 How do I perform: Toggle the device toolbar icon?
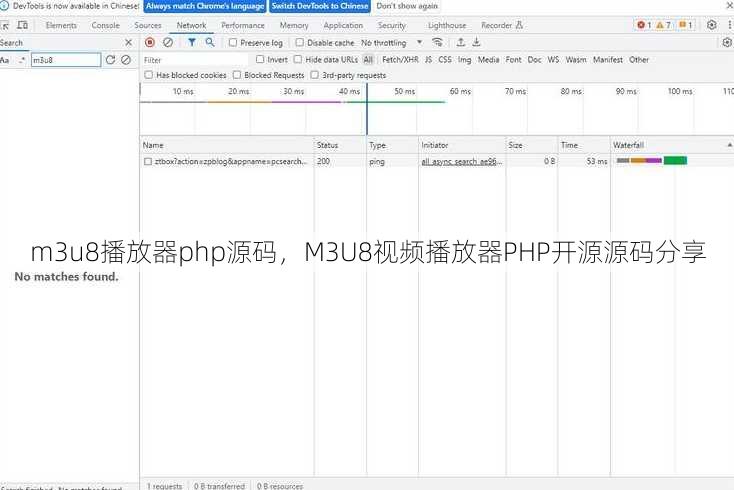[x=22, y=25]
